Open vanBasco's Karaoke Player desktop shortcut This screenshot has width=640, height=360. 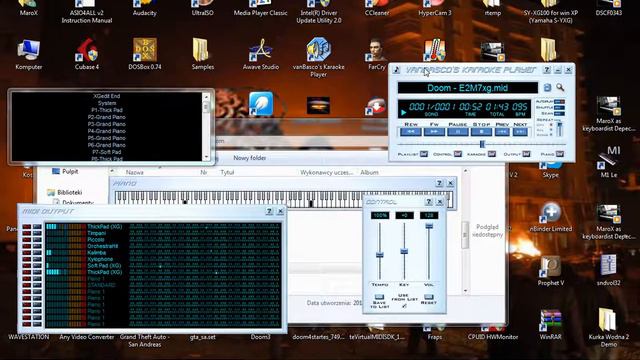(x=318, y=58)
